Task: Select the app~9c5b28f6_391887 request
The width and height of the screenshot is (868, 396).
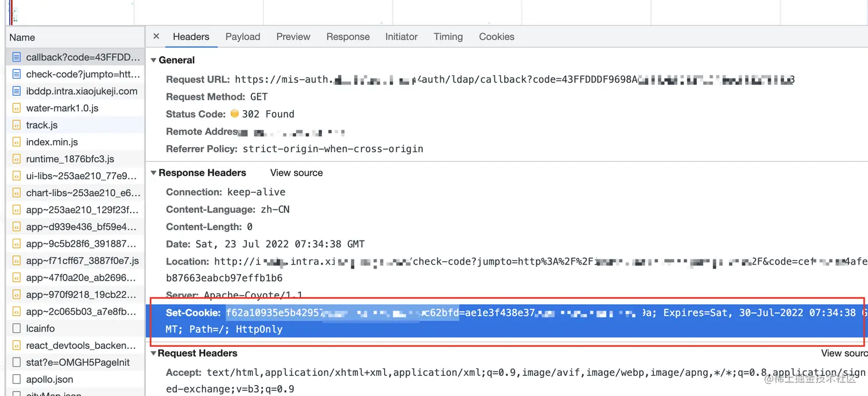Action: [75, 244]
